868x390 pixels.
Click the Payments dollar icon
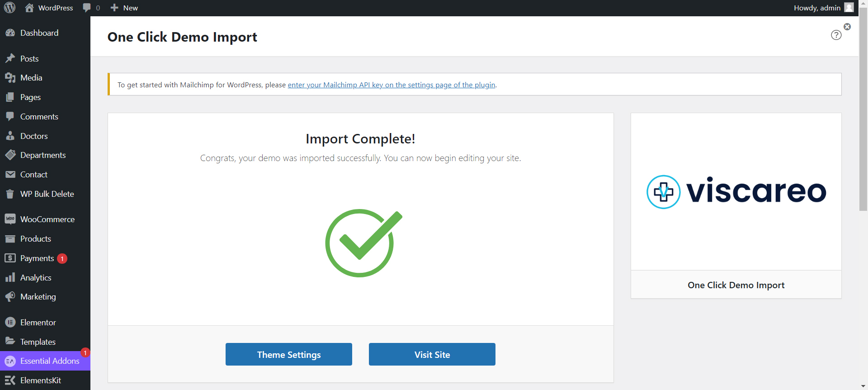10,258
